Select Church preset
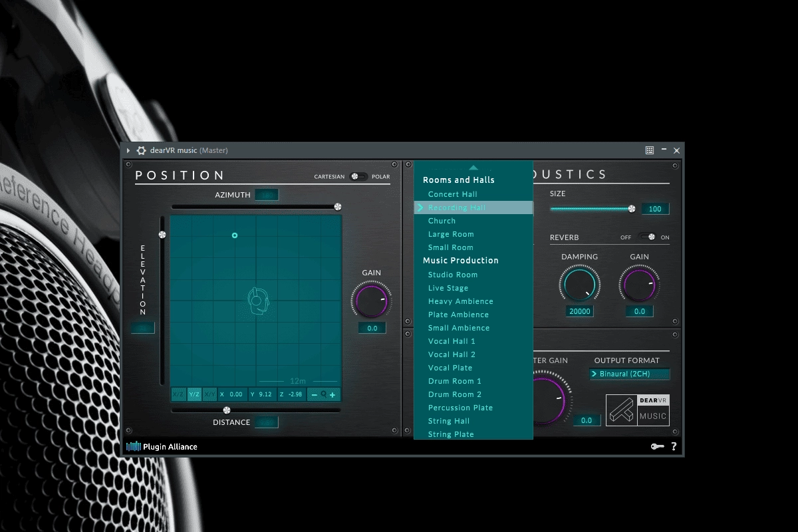The width and height of the screenshot is (798, 532). coord(473,221)
